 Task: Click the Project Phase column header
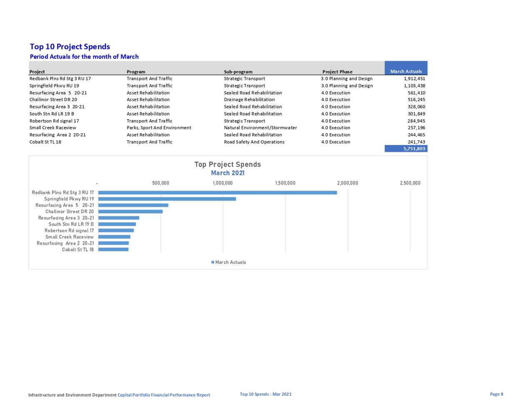[x=337, y=72]
